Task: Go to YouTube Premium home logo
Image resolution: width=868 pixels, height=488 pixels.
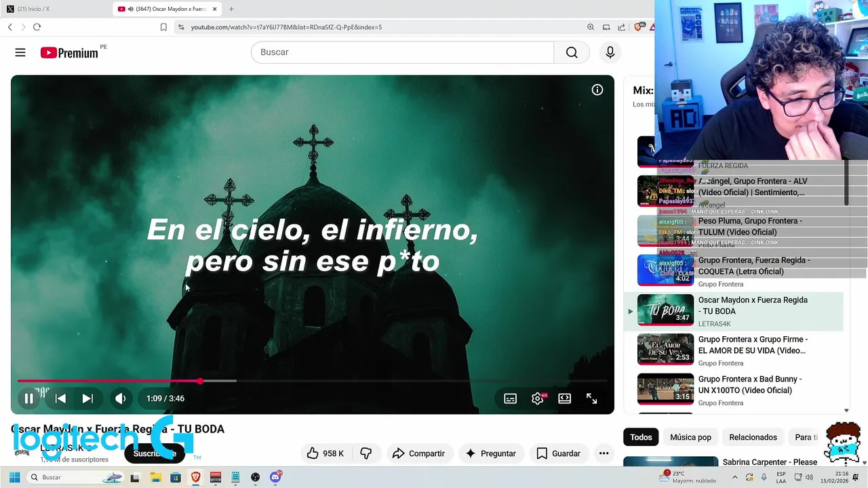Action: pyautogui.click(x=70, y=53)
